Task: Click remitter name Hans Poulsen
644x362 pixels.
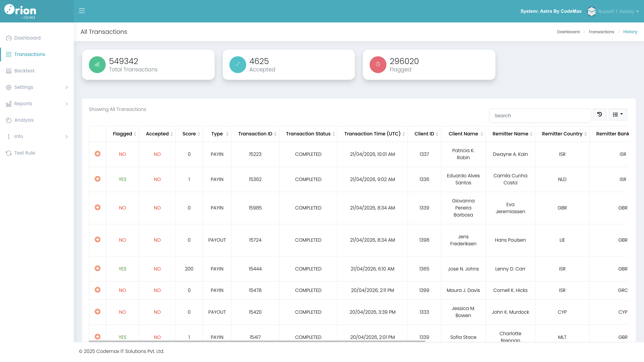Action: (x=510, y=240)
